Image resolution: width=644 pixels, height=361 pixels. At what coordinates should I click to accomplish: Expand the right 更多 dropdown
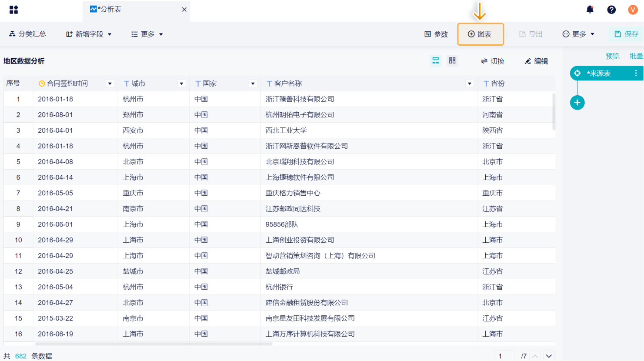[578, 34]
